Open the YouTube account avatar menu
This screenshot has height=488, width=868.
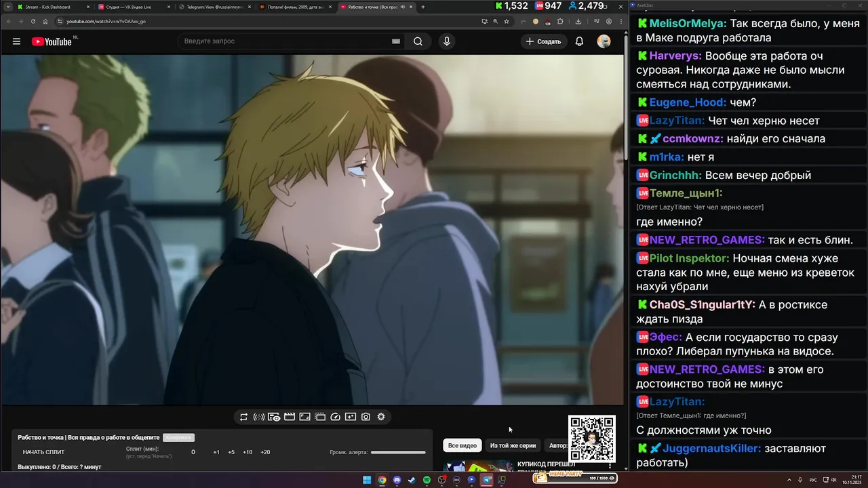[x=604, y=41]
